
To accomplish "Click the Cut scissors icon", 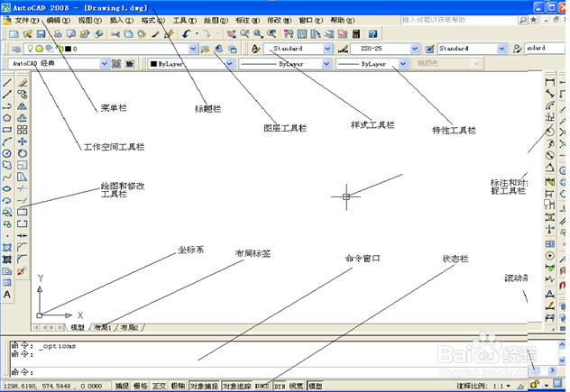I will (115, 34).
